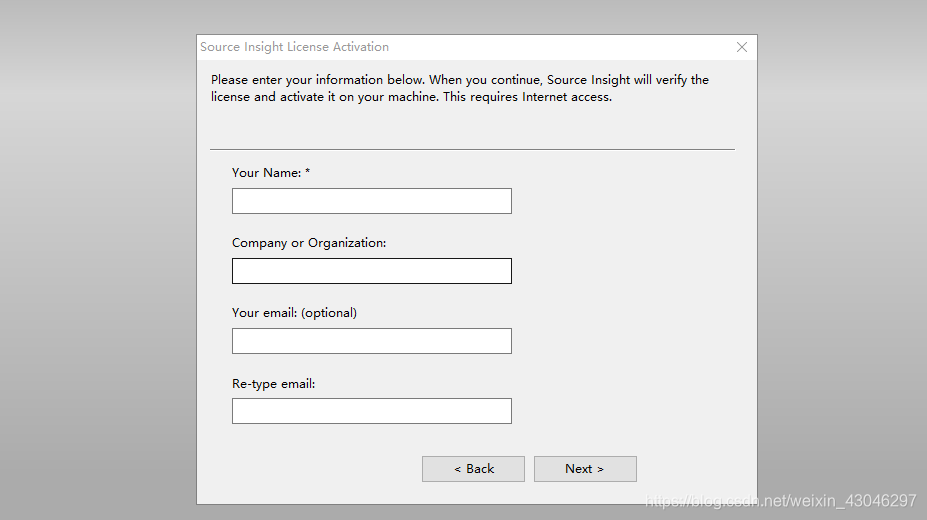927x520 pixels.
Task: Click the Your Name input field
Action: [372, 201]
